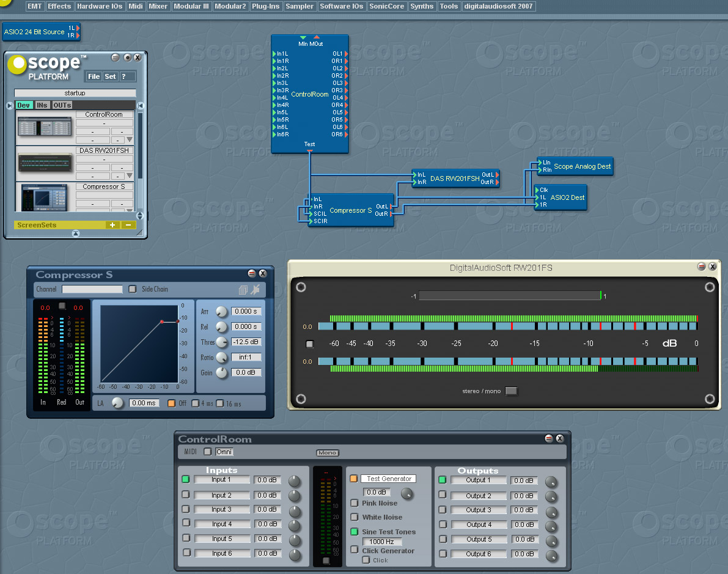Viewport: 728px width, 574px height.
Task: Click the Input 1 level knob in ControlRoom
Action: (295, 481)
